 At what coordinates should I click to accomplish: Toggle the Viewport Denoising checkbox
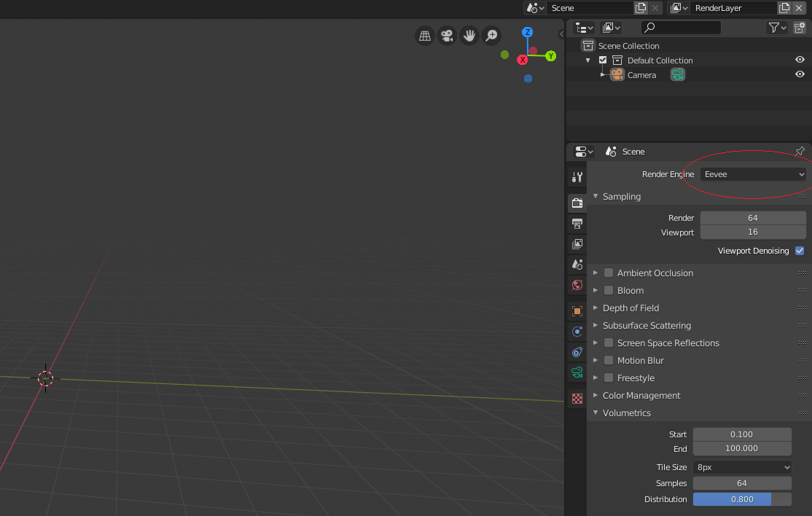(x=800, y=250)
